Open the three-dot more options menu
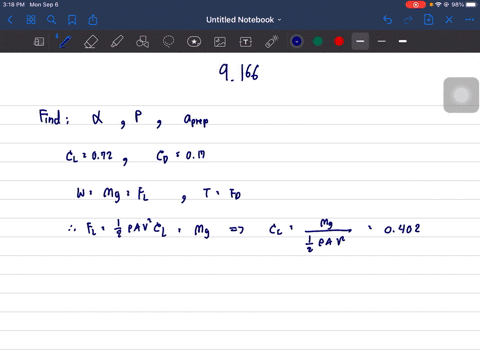The width and height of the screenshot is (480, 360). [x=469, y=20]
